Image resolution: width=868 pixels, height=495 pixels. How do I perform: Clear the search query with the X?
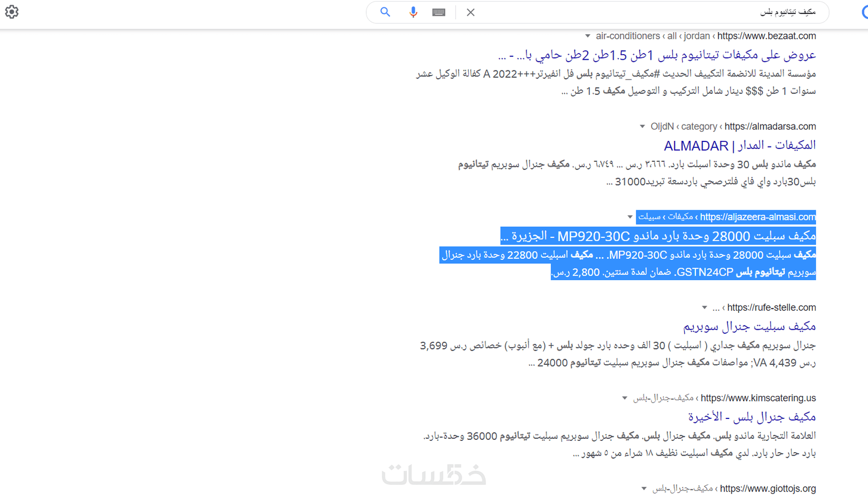(471, 12)
